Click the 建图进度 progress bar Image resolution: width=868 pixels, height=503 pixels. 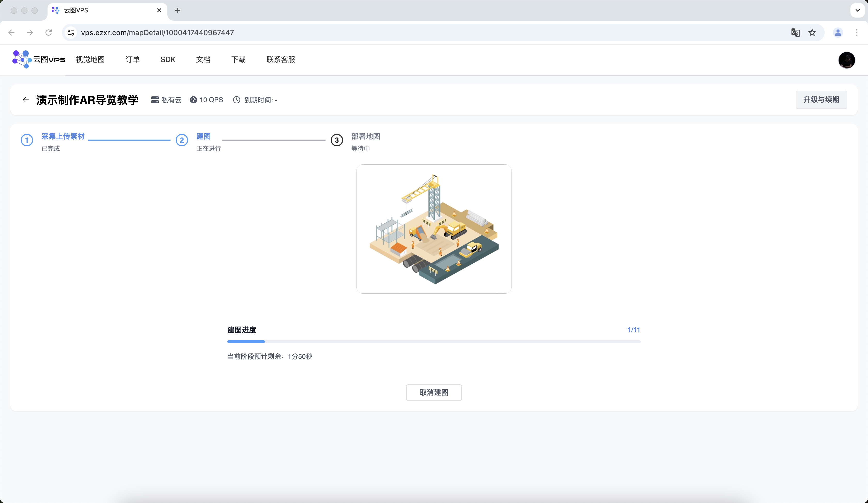point(434,342)
